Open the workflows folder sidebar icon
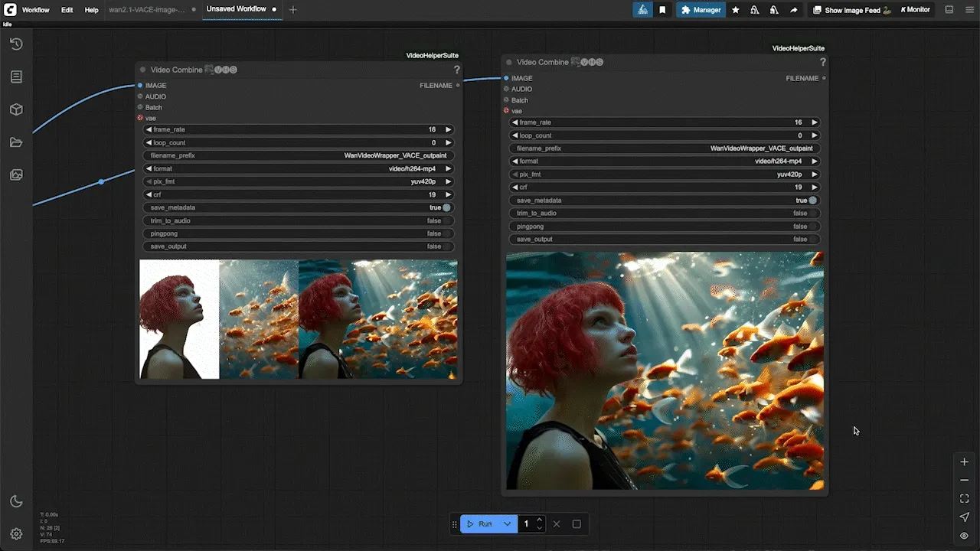980x551 pixels. 16,142
